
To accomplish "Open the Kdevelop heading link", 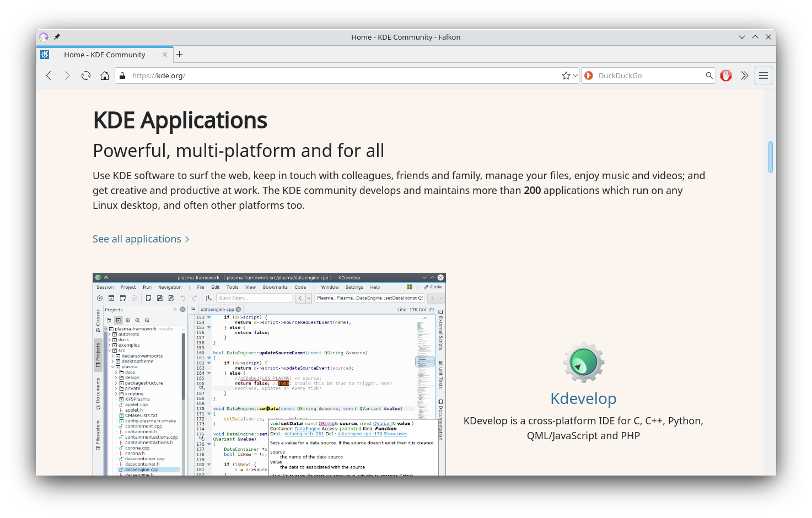I will pyautogui.click(x=583, y=398).
